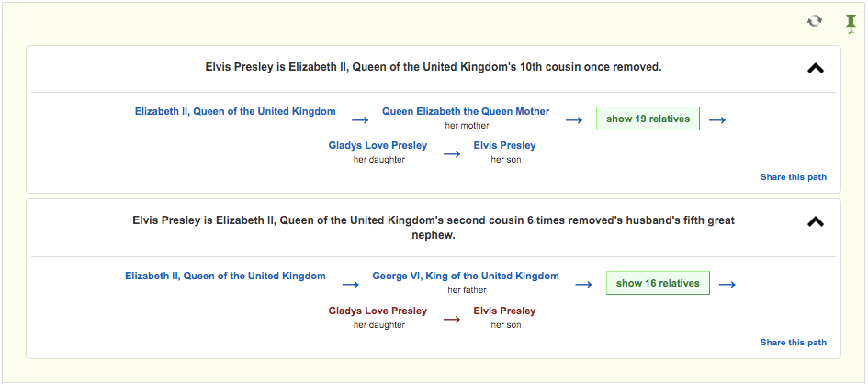Open Queen Elizabeth the Queen Mother link

pyautogui.click(x=466, y=111)
